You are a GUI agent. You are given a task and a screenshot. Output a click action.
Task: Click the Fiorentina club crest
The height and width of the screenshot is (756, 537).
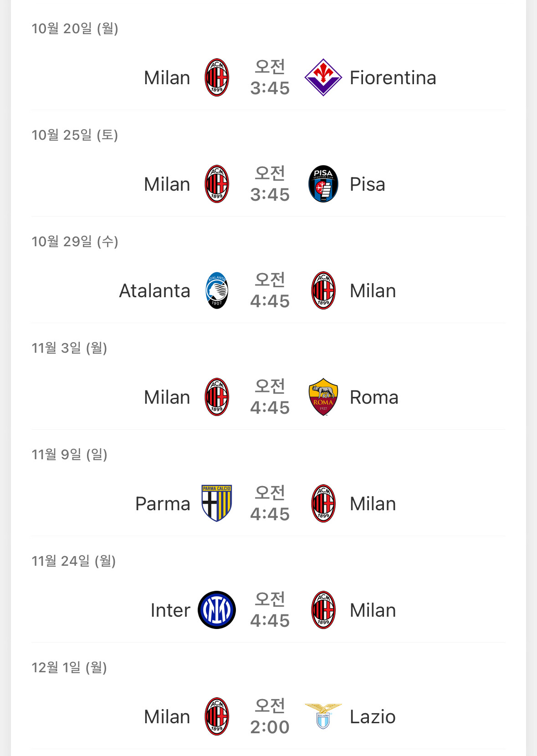pos(323,77)
